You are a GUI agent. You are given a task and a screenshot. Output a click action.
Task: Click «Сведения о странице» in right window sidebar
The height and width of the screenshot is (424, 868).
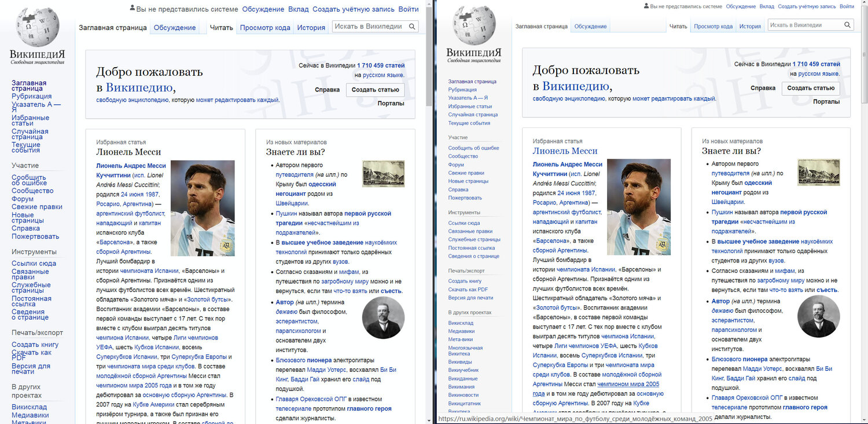point(473,256)
